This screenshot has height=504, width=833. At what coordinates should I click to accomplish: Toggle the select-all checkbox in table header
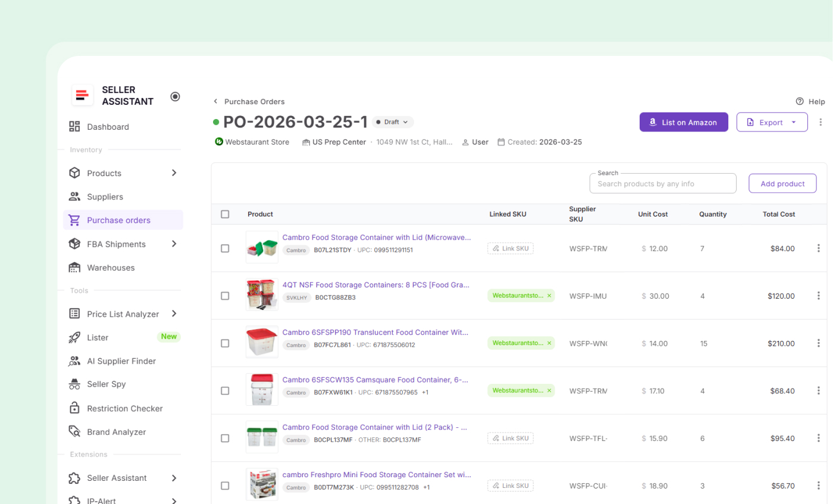[225, 214]
